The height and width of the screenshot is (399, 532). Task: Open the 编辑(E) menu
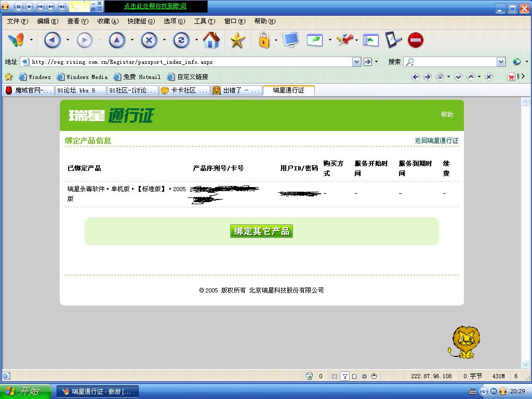click(47, 21)
